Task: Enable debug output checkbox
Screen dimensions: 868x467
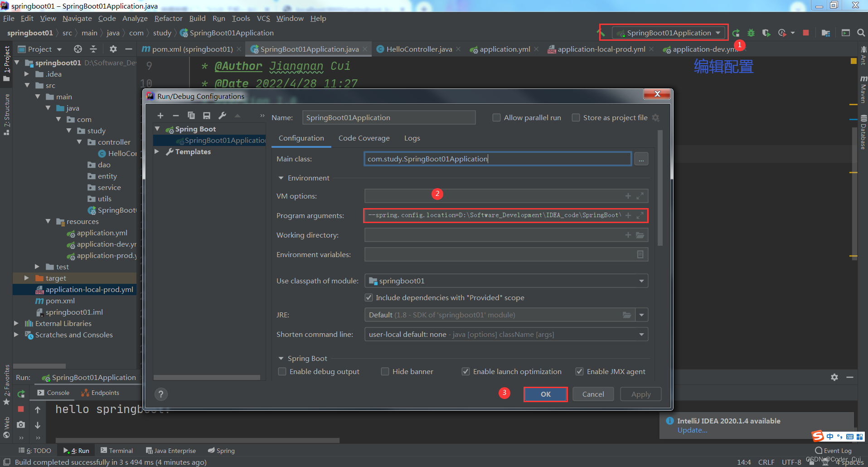Action: (282, 372)
